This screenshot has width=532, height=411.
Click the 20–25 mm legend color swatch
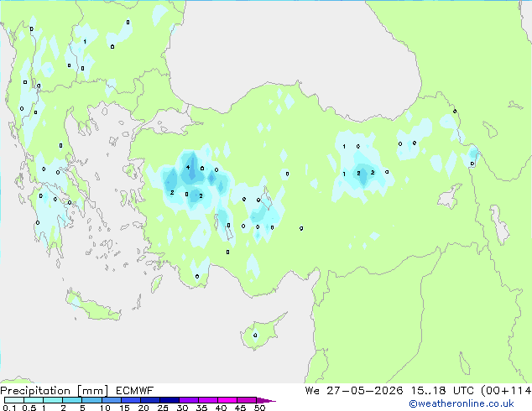pyautogui.click(x=149, y=400)
